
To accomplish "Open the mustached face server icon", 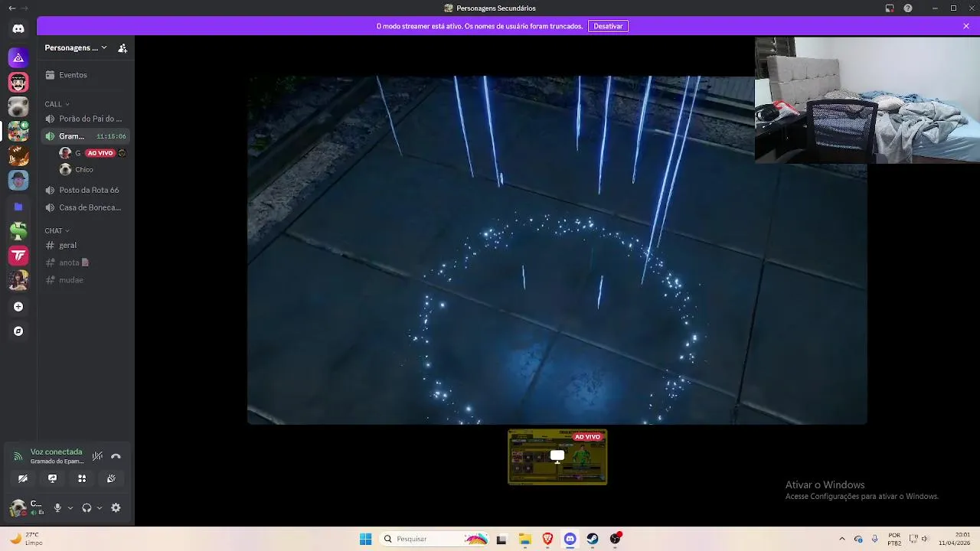I will [x=18, y=82].
